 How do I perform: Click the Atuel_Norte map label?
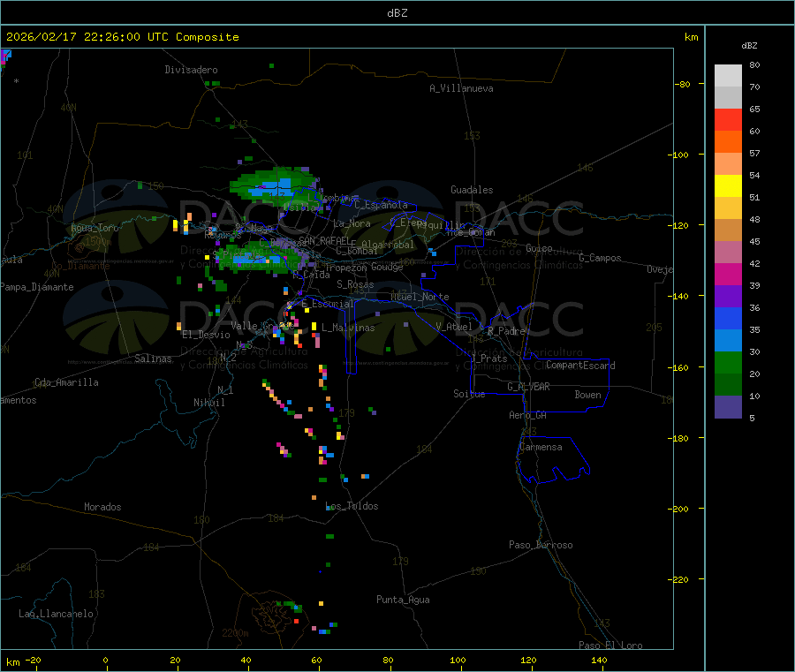(x=420, y=297)
